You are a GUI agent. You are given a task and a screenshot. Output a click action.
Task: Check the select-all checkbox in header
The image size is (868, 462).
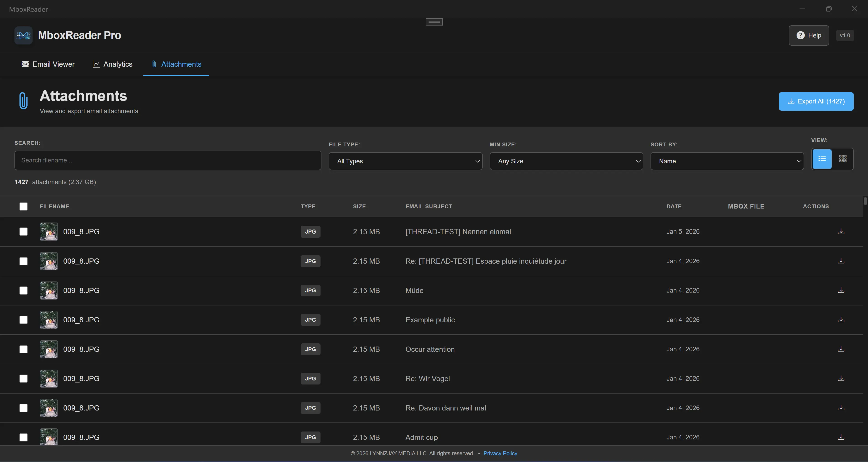click(x=23, y=206)
